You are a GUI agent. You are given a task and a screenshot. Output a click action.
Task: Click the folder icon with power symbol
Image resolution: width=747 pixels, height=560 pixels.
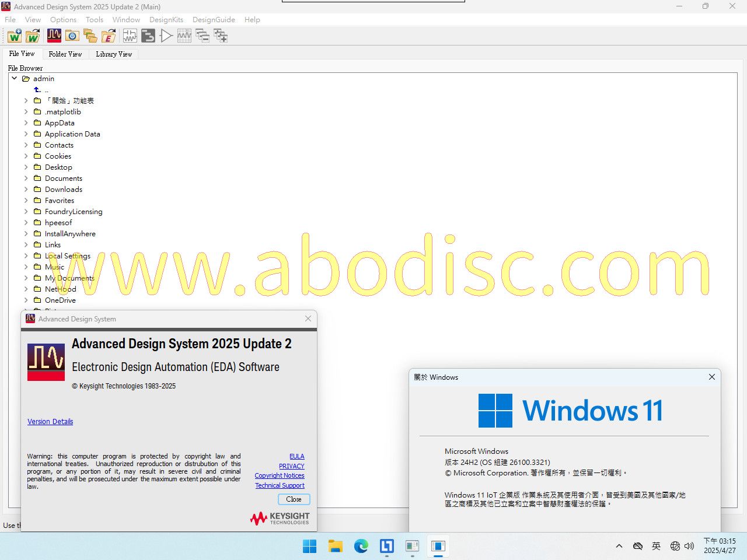(x=72, y=36)
